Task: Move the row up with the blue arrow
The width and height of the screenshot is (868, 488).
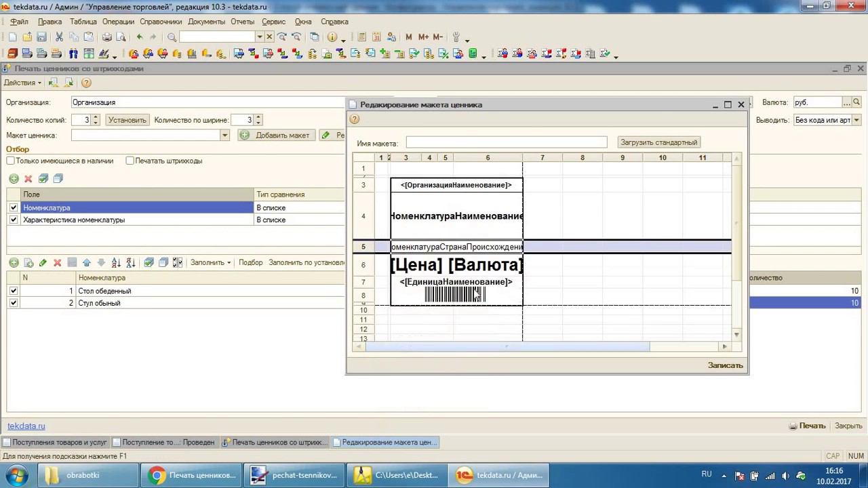Action: tap(87, 262)
